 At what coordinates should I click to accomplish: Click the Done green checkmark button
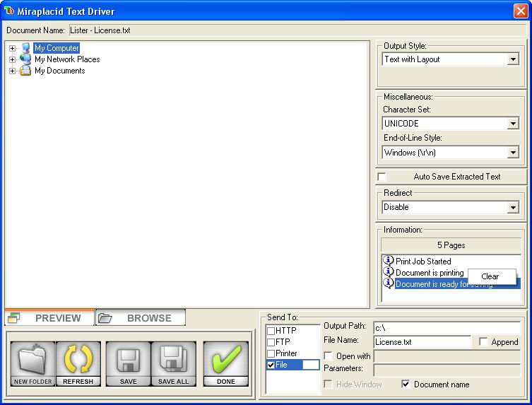coord(226,364)
